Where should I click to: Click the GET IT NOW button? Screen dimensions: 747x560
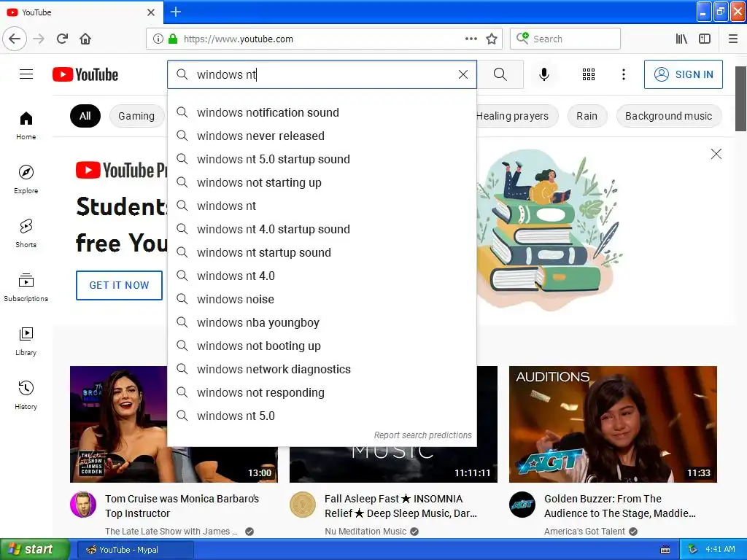(x=119, y=285)
